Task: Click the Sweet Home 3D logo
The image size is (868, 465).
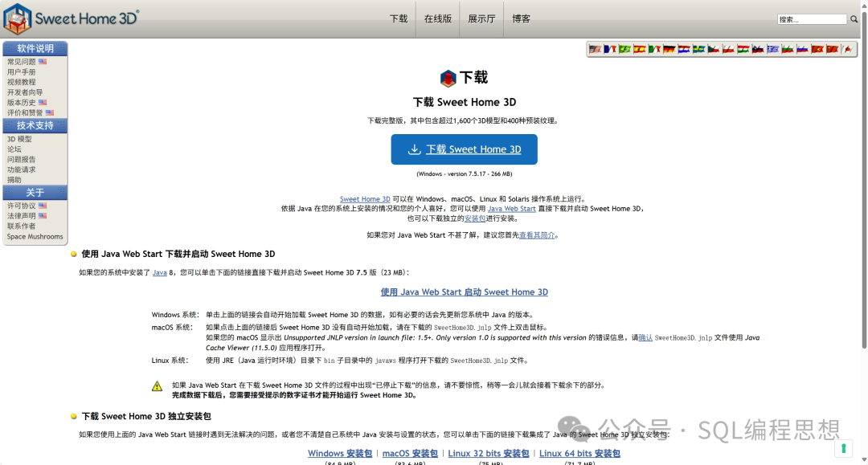Action: pyautogui.click(x=71, y=18)
